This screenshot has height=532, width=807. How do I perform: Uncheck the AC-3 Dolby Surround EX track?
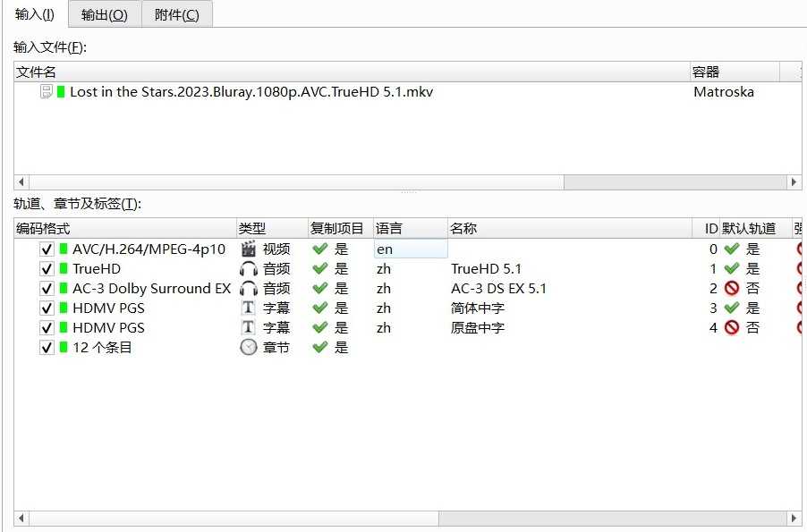(x=47, y=289)
